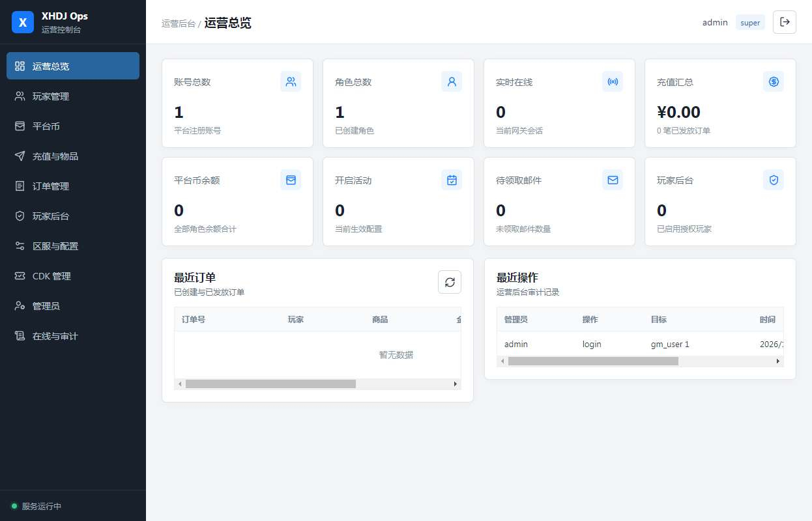The height and width of the screenshot is (521, 812).
Task: Click the 最近操作 horizontal scrollbar thumb
Action: tap(593, 361)
